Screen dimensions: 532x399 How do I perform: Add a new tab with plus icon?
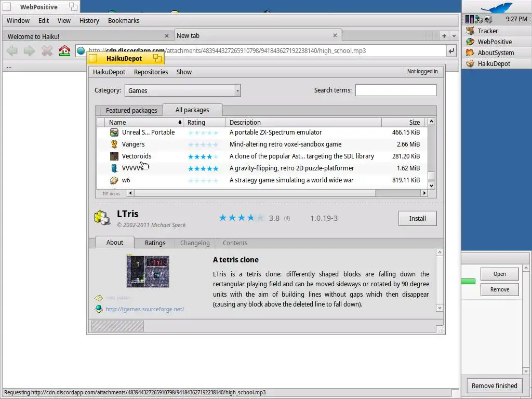coord(444,36)
